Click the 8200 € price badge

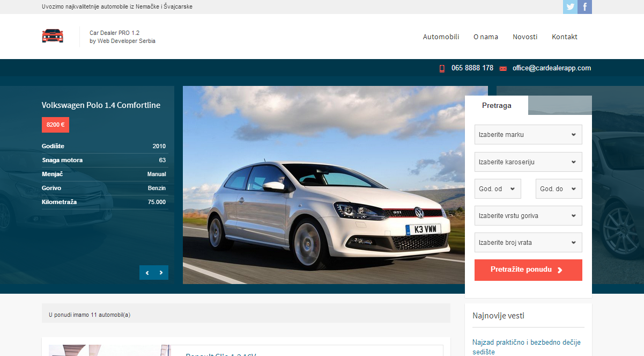tap(55, 125)
